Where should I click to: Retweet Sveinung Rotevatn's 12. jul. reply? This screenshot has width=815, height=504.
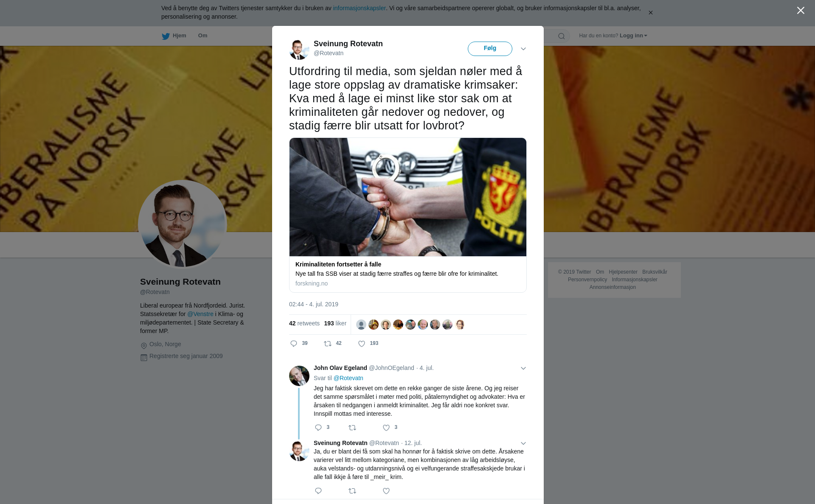tap(352, 491)
